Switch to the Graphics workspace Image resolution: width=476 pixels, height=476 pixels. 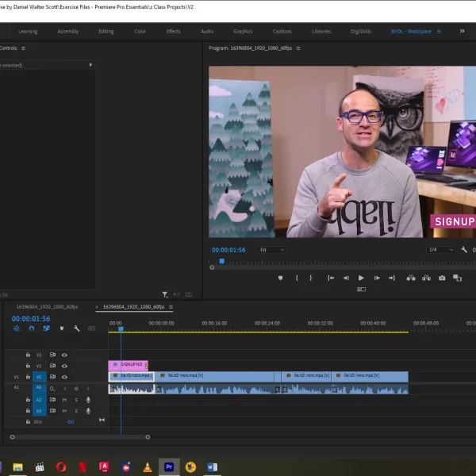(243, 31)
